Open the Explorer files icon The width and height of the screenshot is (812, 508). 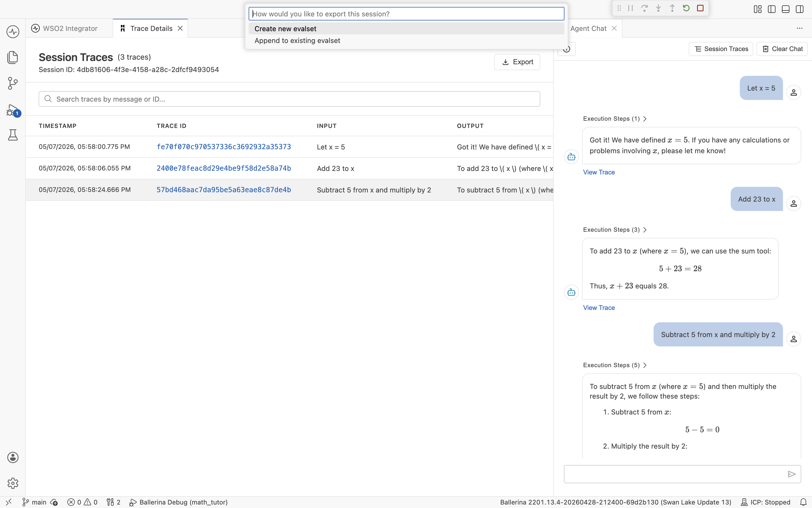point(13,58)
